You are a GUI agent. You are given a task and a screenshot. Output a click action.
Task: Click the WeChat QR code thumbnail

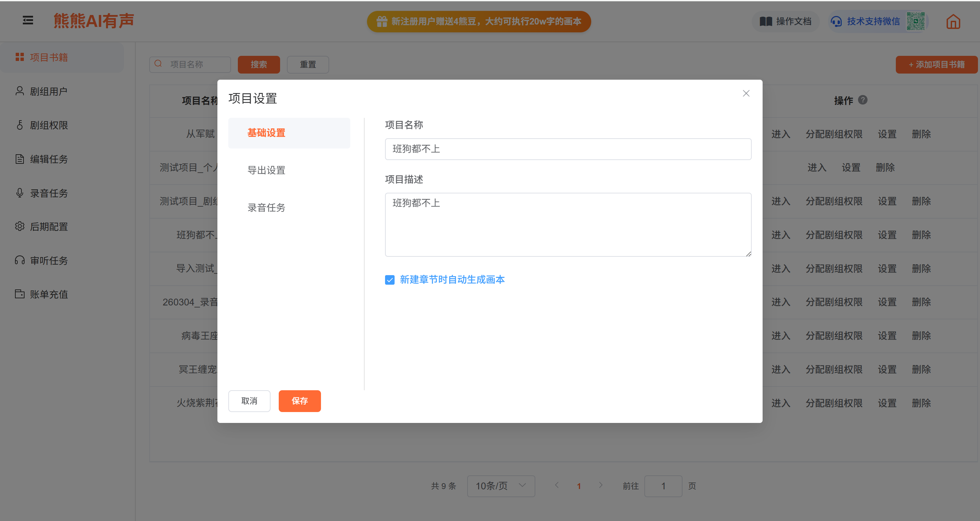915,21
